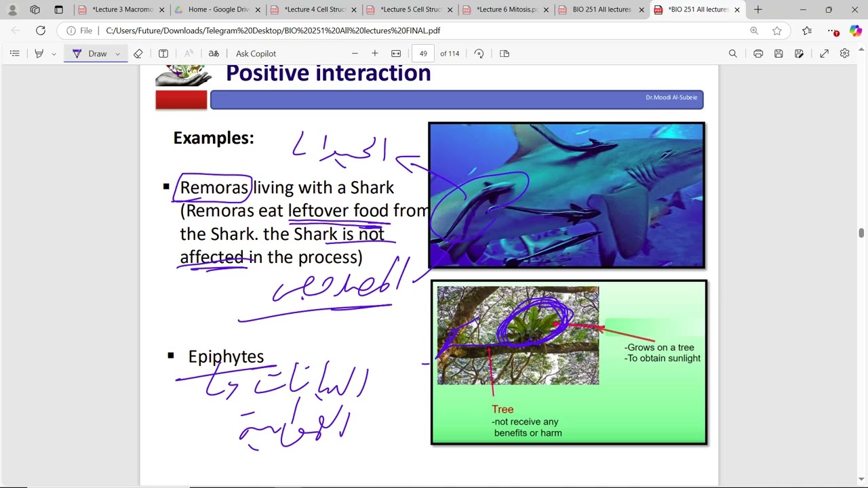868x488 pixels.
Task: Reload the page with the refresh icon
Action: point(41,30)
